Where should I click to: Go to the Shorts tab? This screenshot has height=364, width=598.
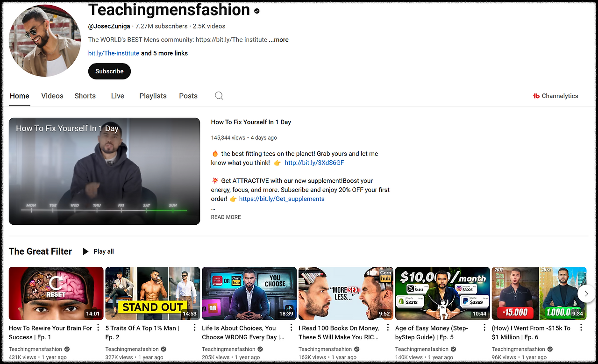85,96
